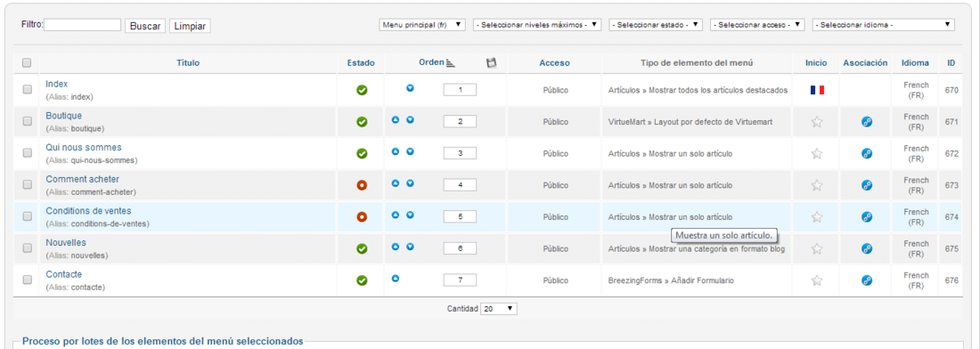
Task: Select the Boutique row checkbox
Action: pyautogui.click(x=27, y=121)
